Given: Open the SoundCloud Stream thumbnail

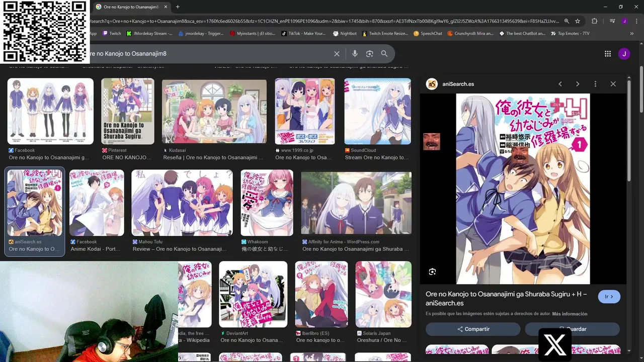Looking at the screenshot, I should click(x=377, y=111).
